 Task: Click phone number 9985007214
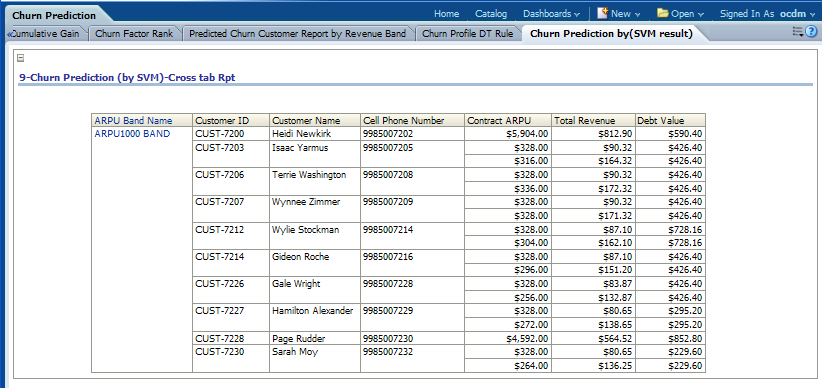coord(388,229)
